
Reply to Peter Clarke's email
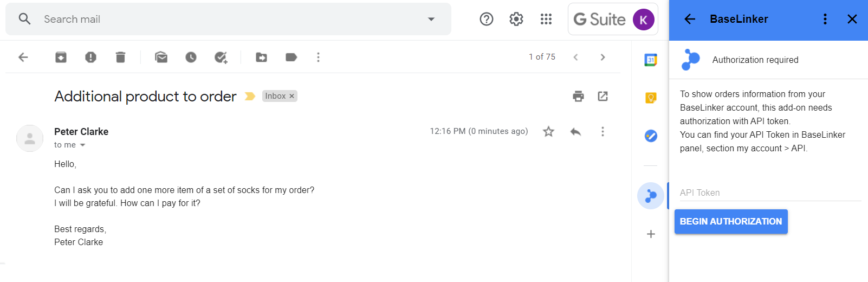[575, 131]
